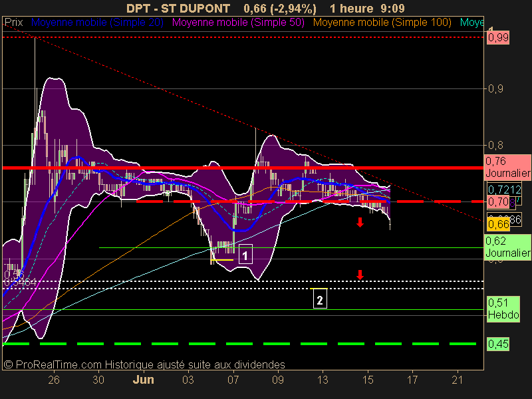Click date '21' on the time axis

[458, 380]
